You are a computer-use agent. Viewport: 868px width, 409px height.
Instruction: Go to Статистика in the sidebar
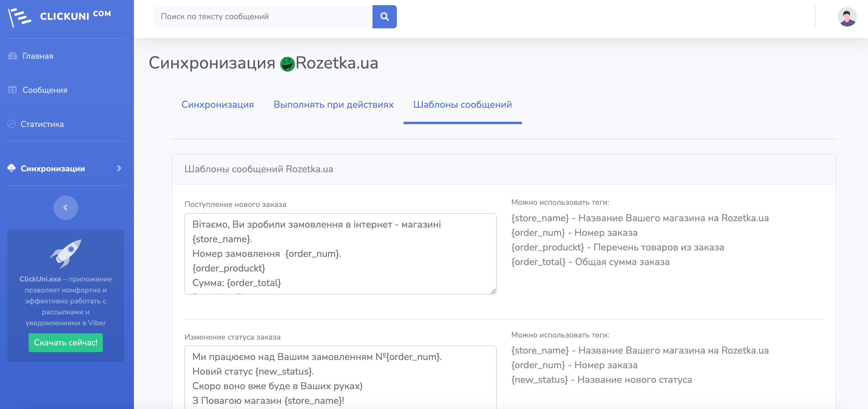point(42,124)
